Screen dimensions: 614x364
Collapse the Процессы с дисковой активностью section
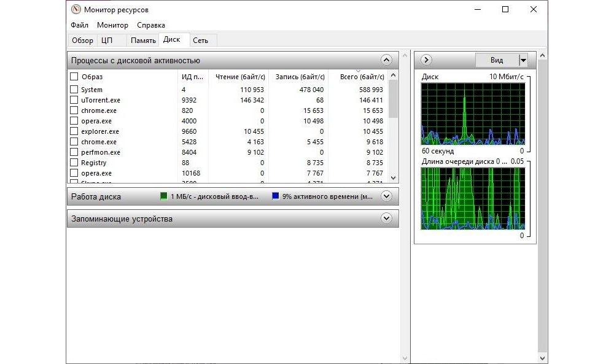pyautogui.click(x=386, y=60)
